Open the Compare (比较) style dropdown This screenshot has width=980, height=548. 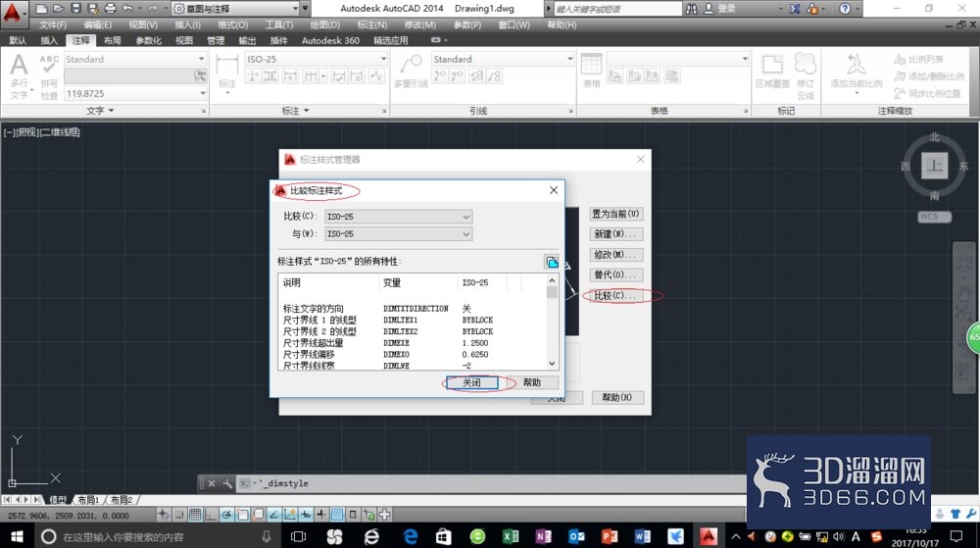coord(398,217)
